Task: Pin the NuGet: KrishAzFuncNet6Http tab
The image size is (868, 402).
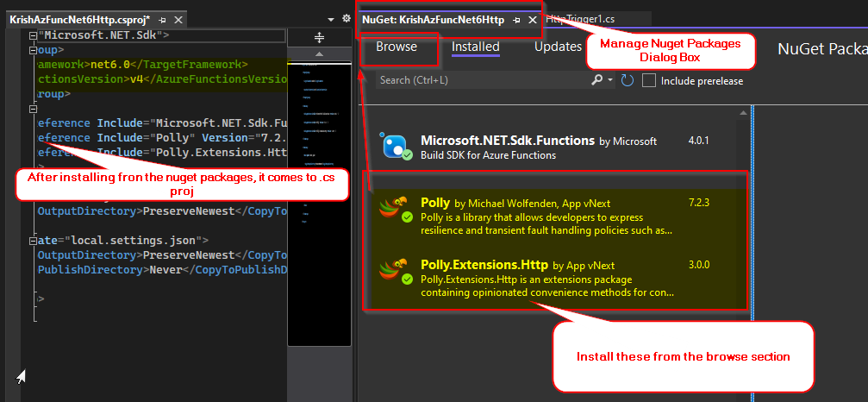Action: click(x=516, y=20)
